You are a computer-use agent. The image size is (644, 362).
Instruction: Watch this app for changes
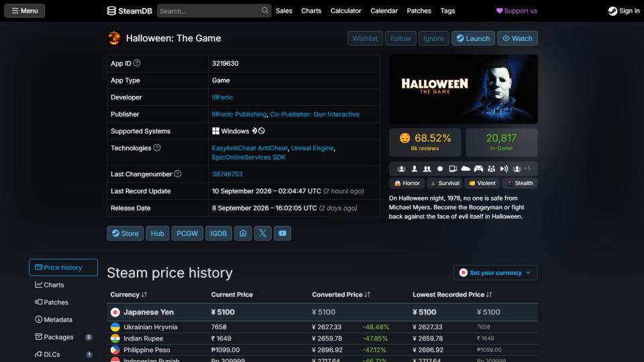click(517, 38)
